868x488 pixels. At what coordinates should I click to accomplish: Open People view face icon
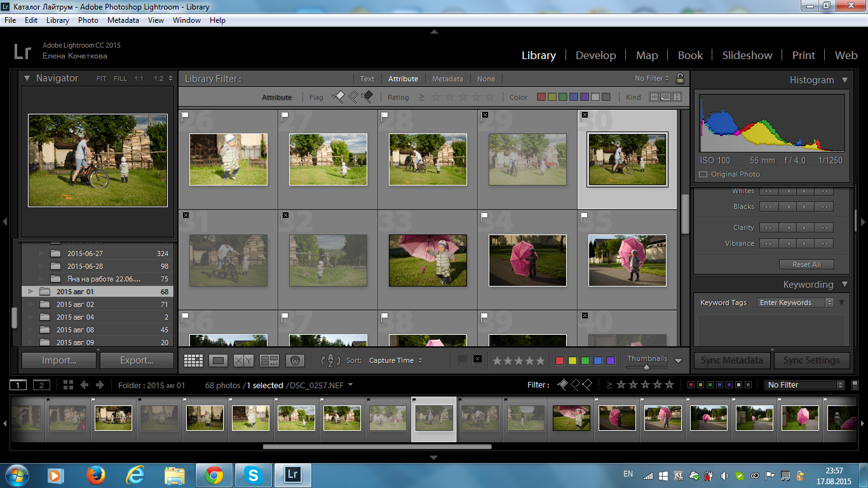tap(295, 360)
